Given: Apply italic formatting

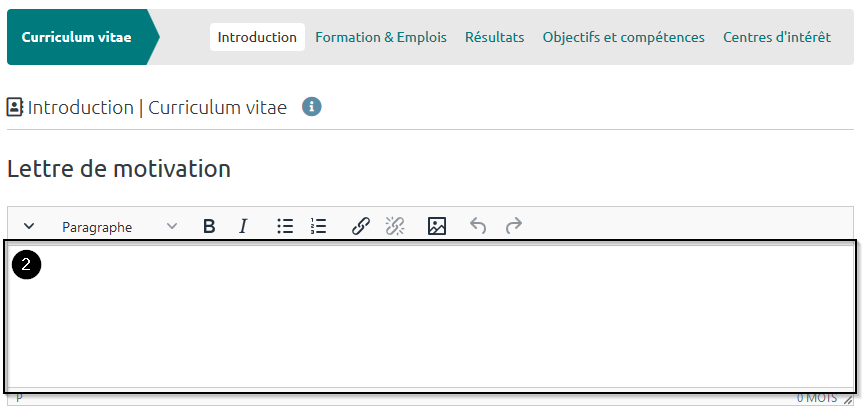Looking at the screenshot, I should [243, 227].
